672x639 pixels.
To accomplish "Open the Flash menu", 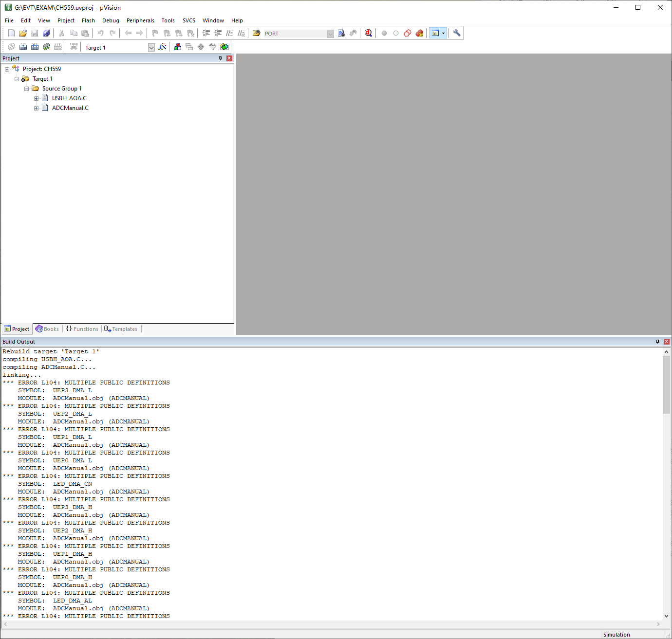I will (x=88, y=20).
